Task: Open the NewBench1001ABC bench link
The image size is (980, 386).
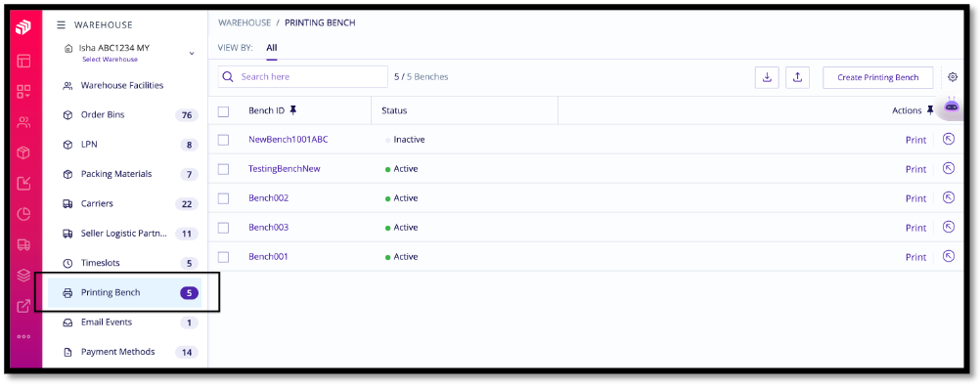Action: (289, 140)
